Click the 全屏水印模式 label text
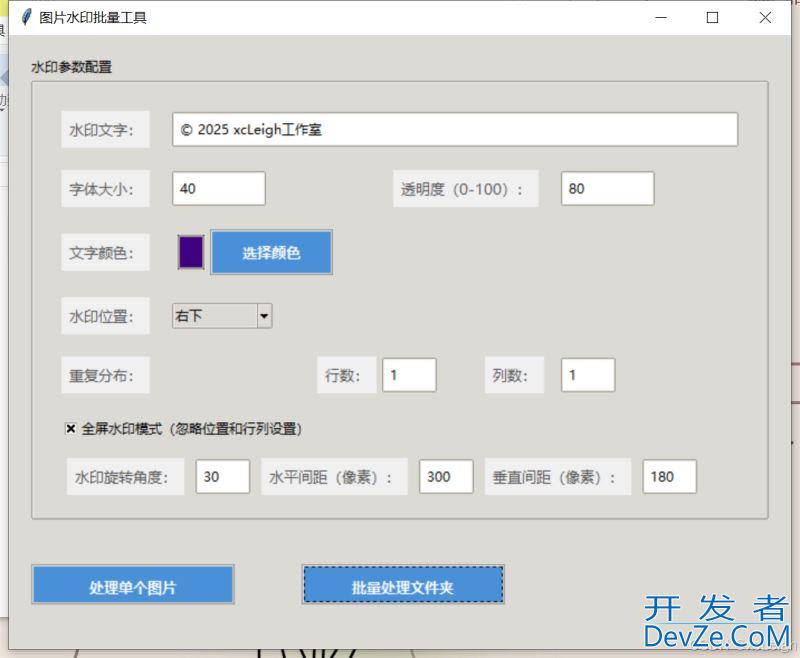Screen dimensions: 800x658 coord(191,428)
